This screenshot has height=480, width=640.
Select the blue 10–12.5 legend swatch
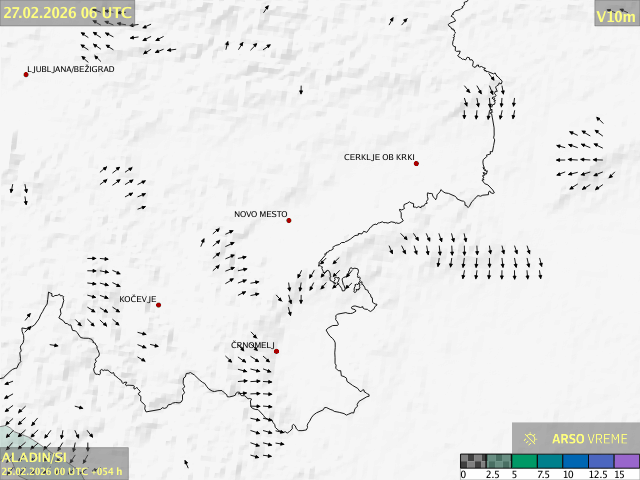(x=576, y=461)
